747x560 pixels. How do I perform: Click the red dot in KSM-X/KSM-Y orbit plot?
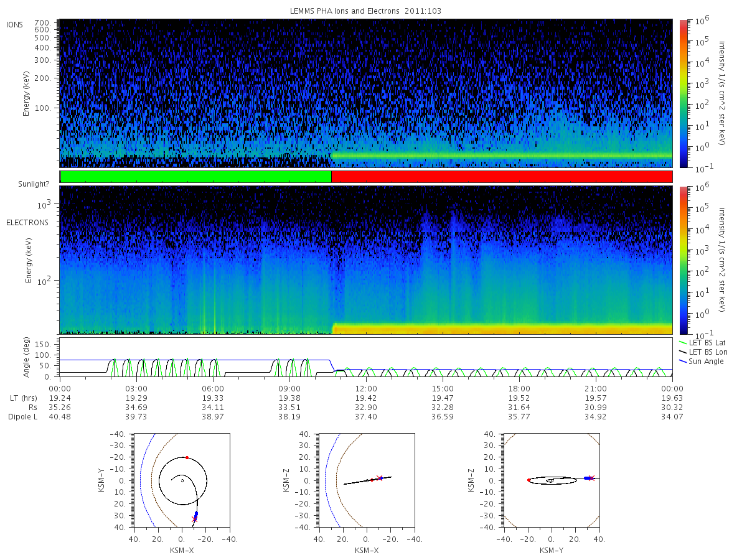(187, 457)
